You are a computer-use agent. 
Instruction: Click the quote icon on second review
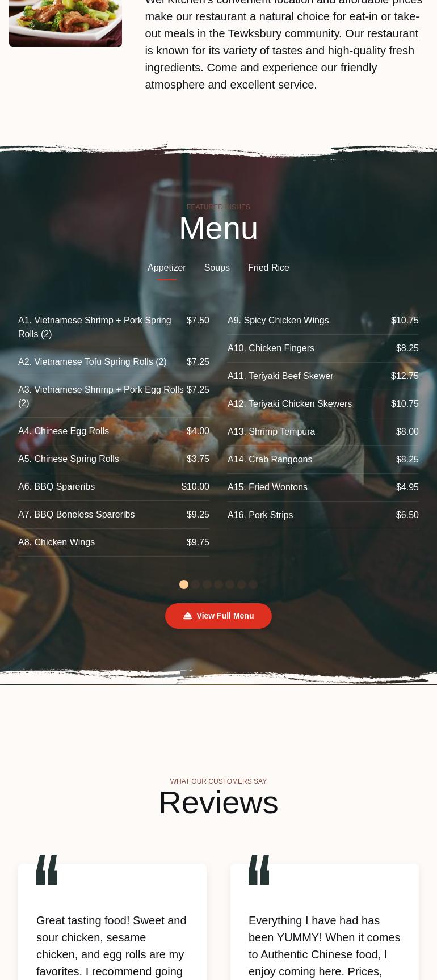tap(259, 869)
